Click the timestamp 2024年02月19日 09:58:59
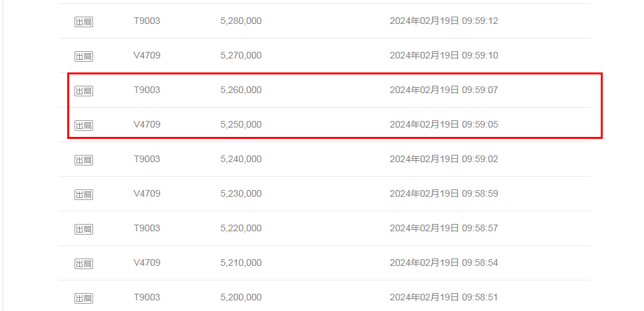This screenshot has width=644, height=311. tap(443, 193)
